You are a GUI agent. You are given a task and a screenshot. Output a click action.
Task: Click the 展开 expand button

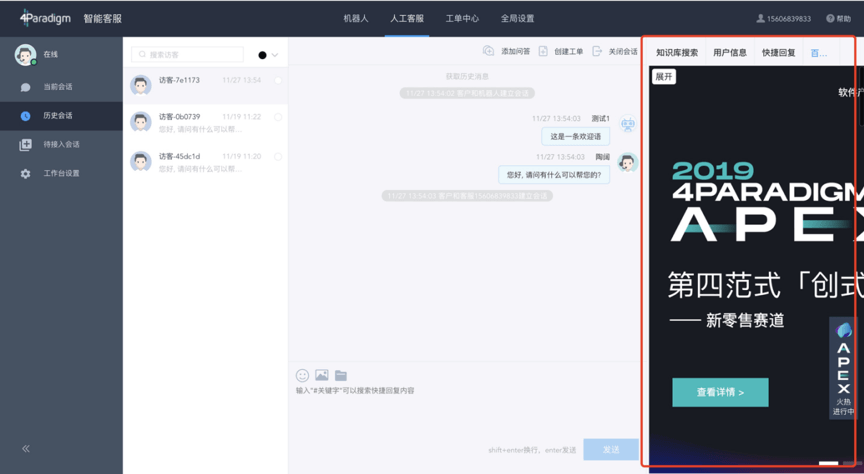664,77
